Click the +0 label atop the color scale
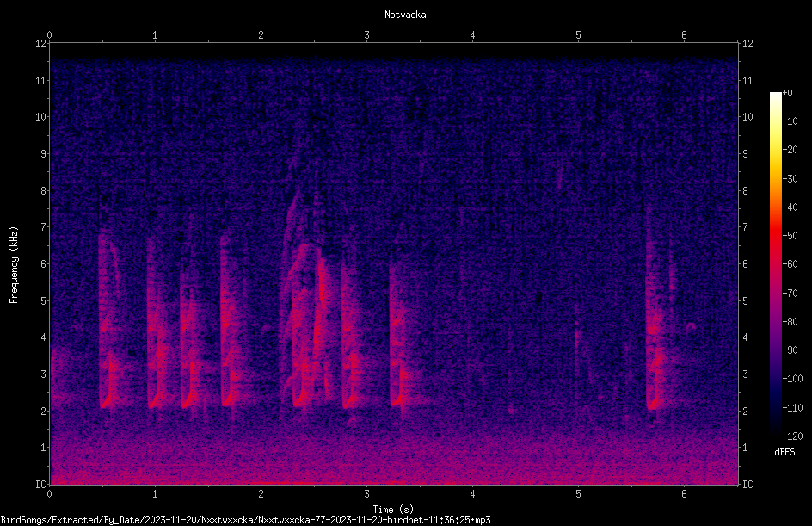 [x=787, y=93]
